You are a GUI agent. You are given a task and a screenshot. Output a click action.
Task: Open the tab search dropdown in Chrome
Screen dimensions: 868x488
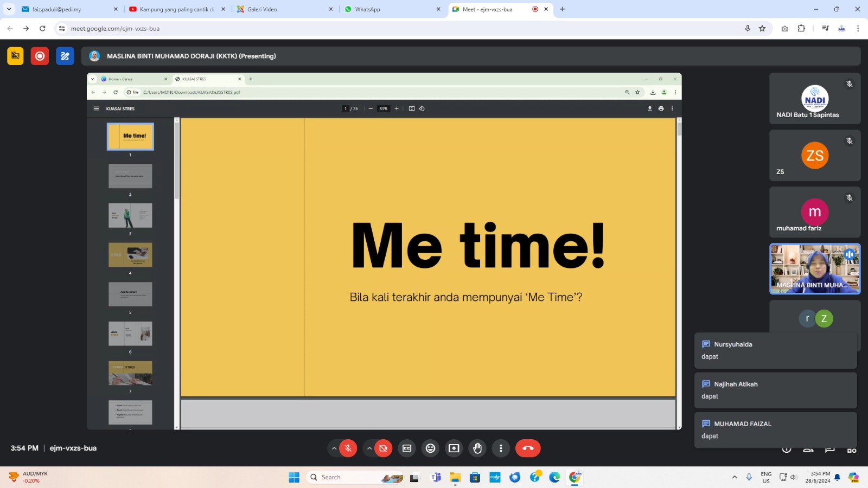click(x=9, y=9)
